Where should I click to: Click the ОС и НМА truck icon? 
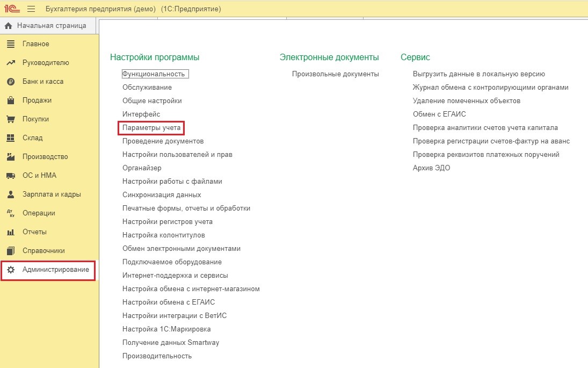tap(11, 176)
